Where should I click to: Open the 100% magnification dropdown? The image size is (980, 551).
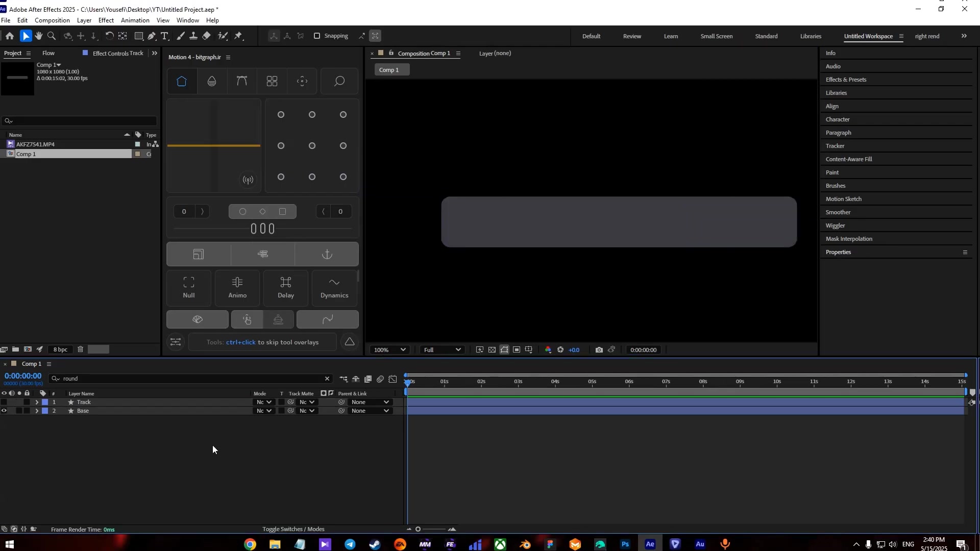tap(390, 350)
